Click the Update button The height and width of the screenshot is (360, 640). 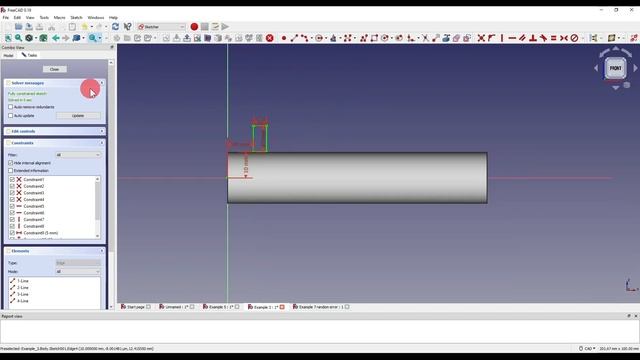click(x=78, y=116)
